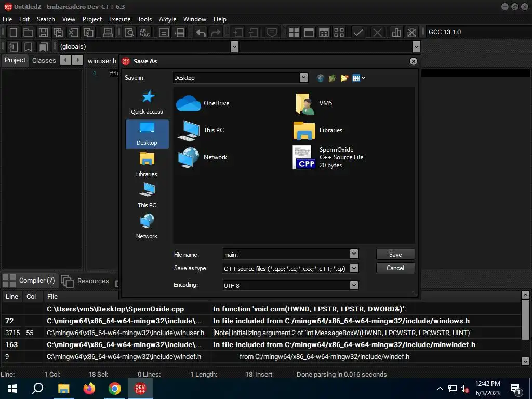Open the View Menu icon dropdown in Save As
The width and height of the screenshot is (532, 399).
[x=358, y=78]
